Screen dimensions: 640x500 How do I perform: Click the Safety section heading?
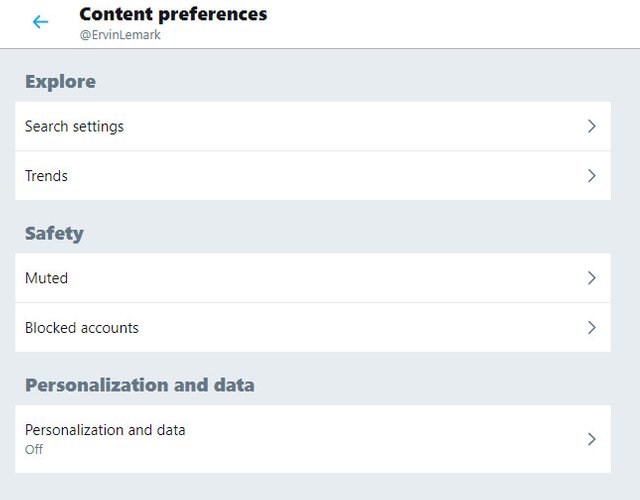coord(54,233)
